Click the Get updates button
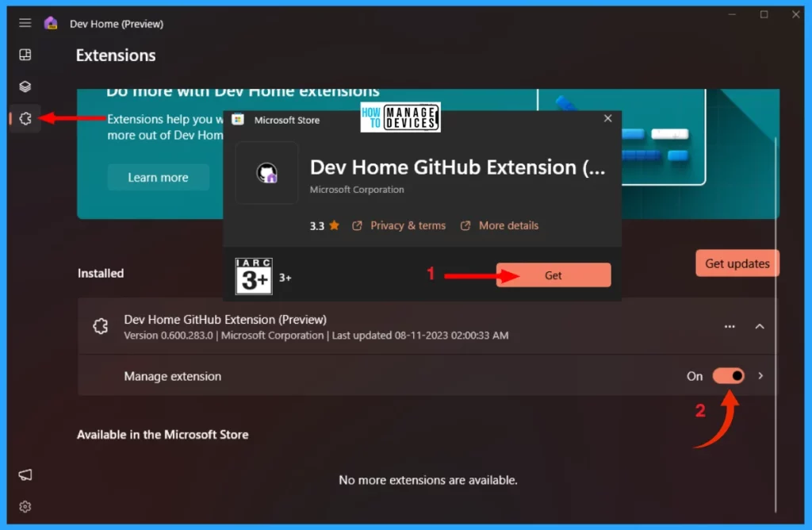Image resolution: width=812 pixels, height=530 pixels. [x=737, y=263]
